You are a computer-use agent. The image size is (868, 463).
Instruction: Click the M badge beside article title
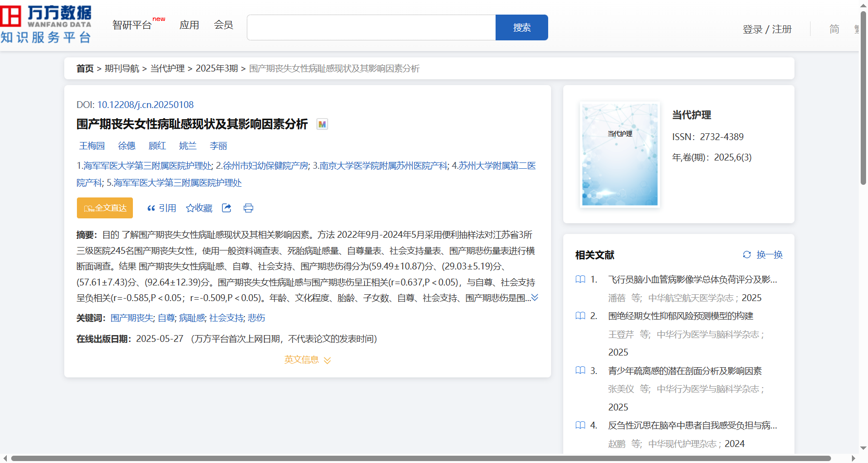click(x=322, y=125)
